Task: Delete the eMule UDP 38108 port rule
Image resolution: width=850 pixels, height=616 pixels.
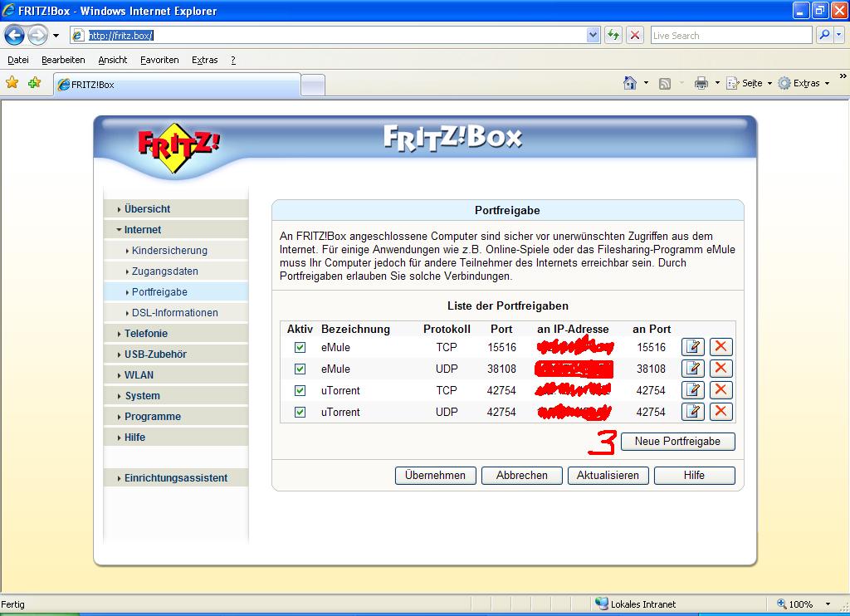Action: (x=721, y=369)
